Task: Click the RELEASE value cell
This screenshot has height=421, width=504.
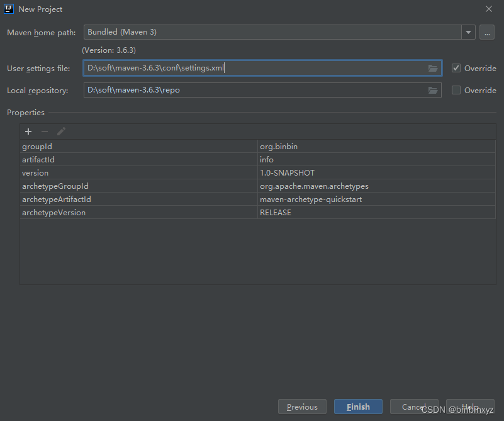Action: pos(376,212)
